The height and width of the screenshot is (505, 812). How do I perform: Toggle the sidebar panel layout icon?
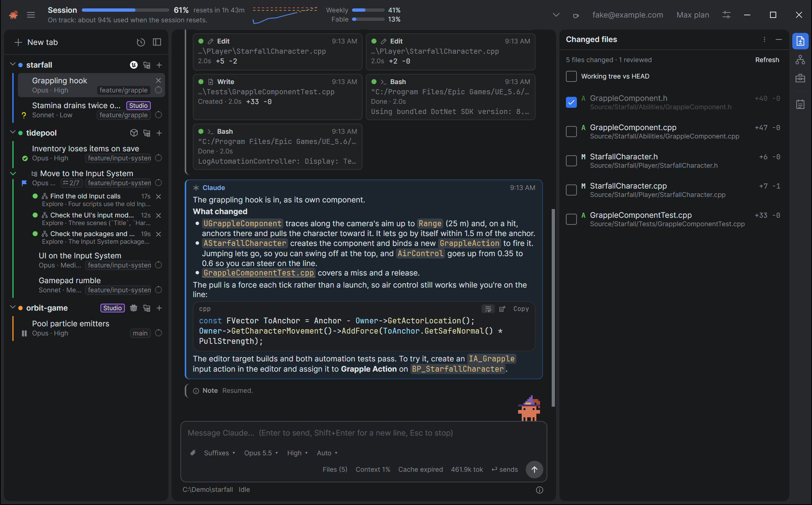coord(157,42)
